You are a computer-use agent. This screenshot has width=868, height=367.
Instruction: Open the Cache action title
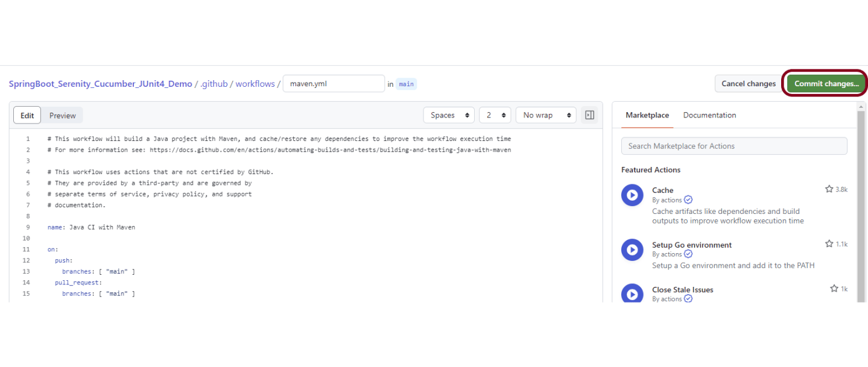click(662, 190)
